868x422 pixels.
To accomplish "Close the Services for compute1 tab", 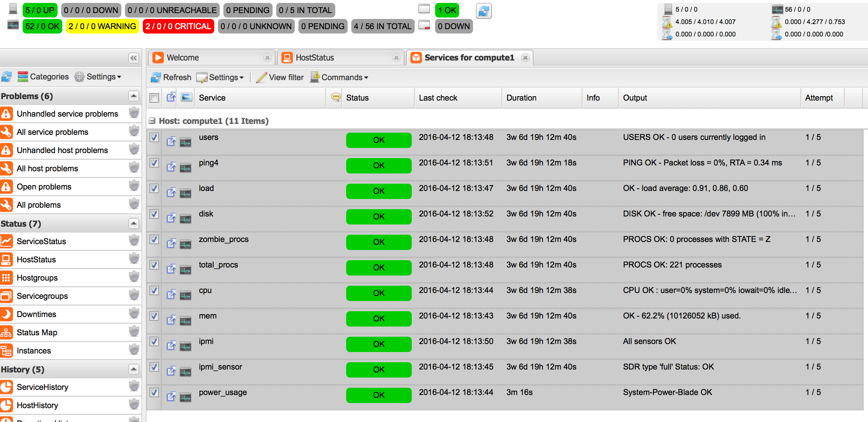I will pyautogui.click(x=525, y=58).
